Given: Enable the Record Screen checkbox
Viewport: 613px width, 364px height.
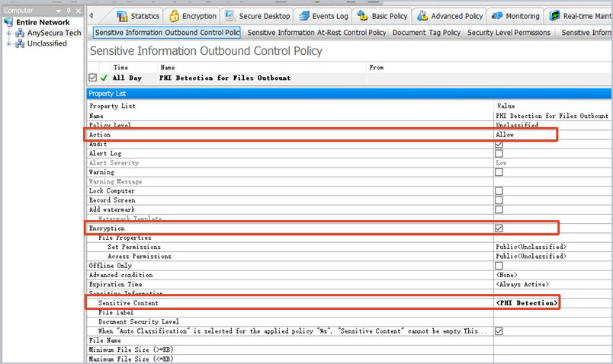Looking at the screenshot, I should pos(499,200).
